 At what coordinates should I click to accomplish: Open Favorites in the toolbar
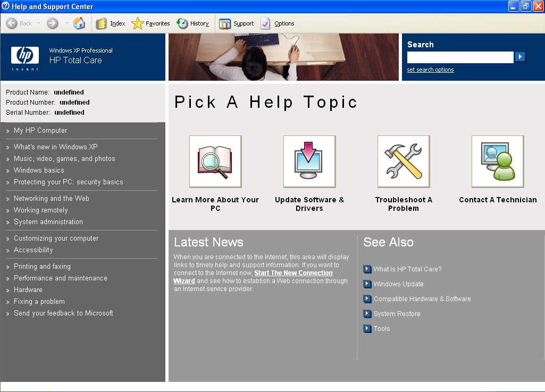coord(151,23)
